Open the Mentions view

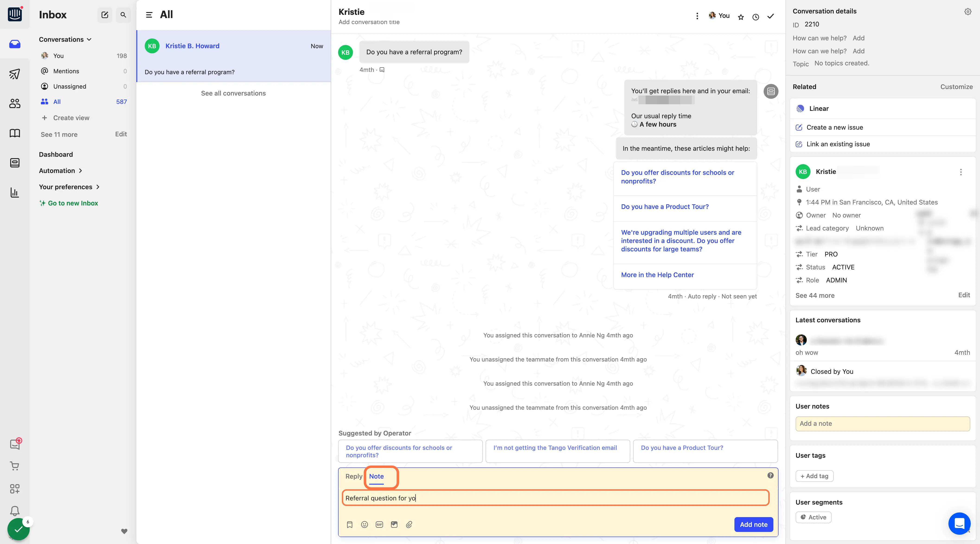point(84,71)
